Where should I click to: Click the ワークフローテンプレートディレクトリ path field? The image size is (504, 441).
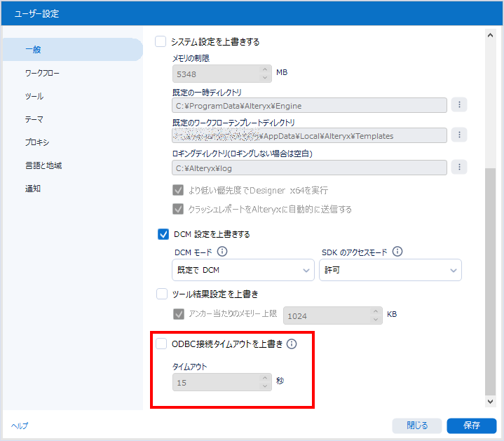(309, 135)
